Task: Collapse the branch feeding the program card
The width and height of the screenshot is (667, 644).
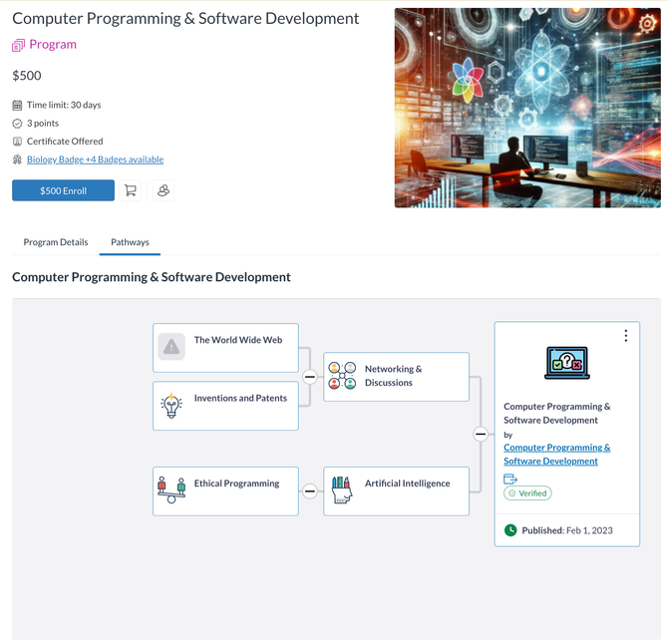Action: 481,434
